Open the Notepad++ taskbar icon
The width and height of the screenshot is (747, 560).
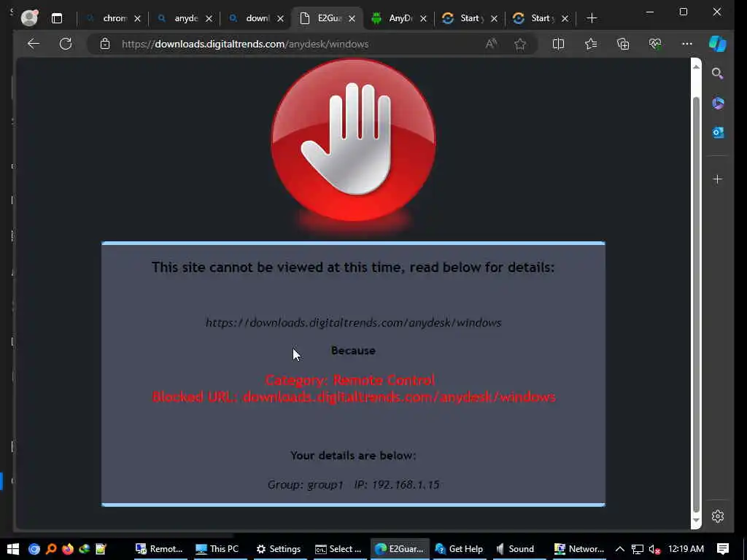(x=101, y=549)
